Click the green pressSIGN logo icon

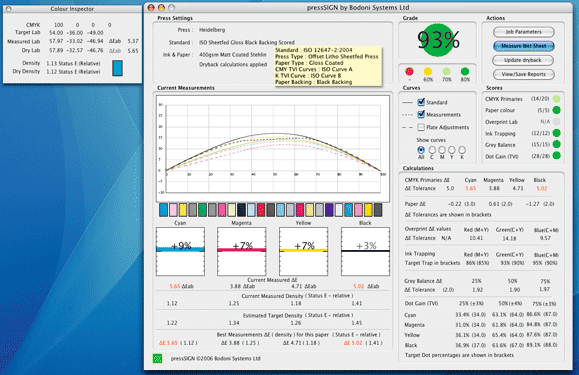coord(158,358)
